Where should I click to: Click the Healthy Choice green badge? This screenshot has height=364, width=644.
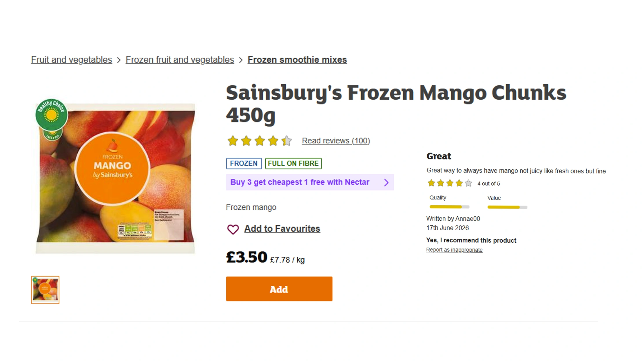52,115
